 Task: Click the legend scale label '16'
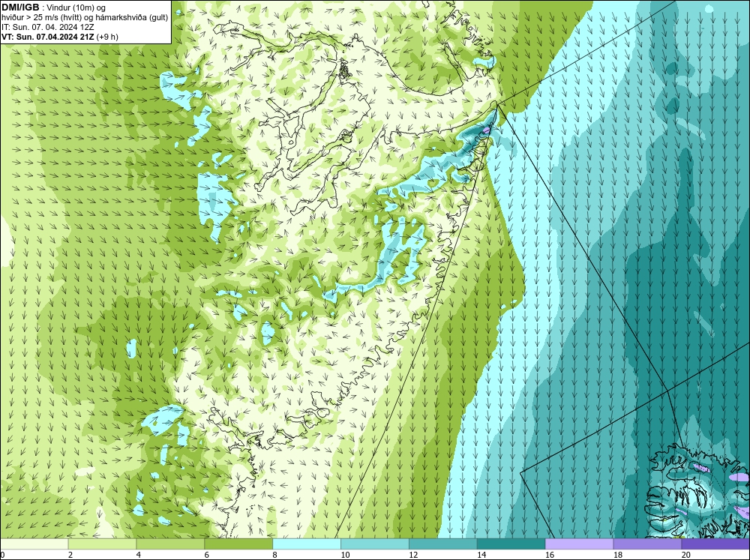(550, 555)
